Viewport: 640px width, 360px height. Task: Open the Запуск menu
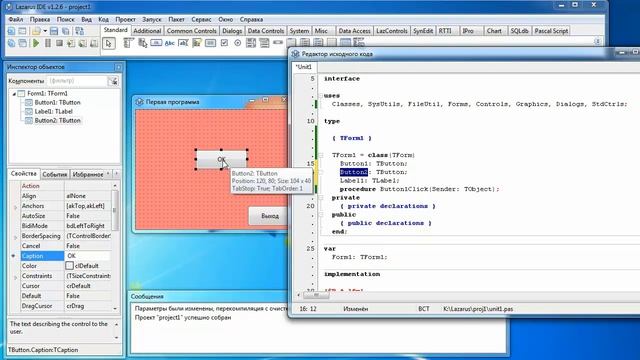tap(151, 19)
